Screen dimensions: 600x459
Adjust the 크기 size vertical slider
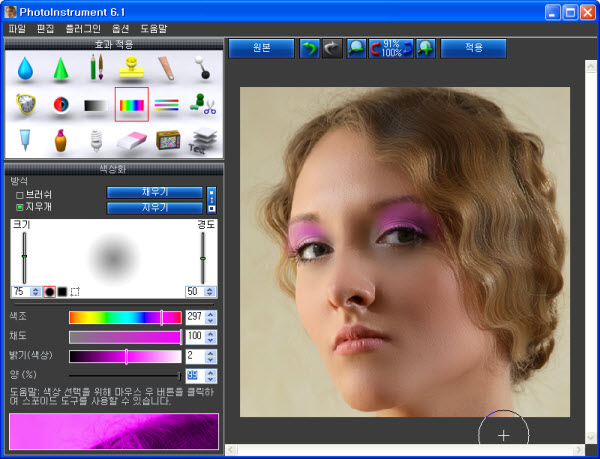pos(24,257)
